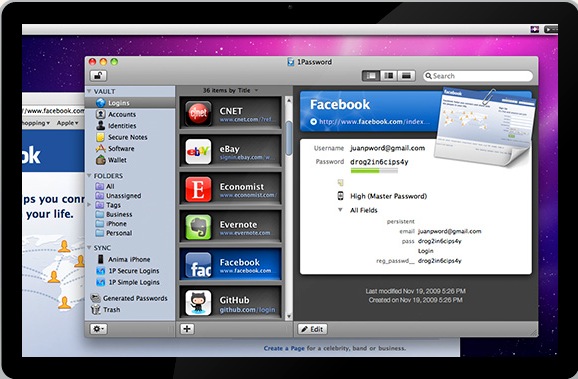The width and height of the screenshot is (578, 379).
Task: Collapse the VAULT section triangle
Action: [x=89, y=91]
